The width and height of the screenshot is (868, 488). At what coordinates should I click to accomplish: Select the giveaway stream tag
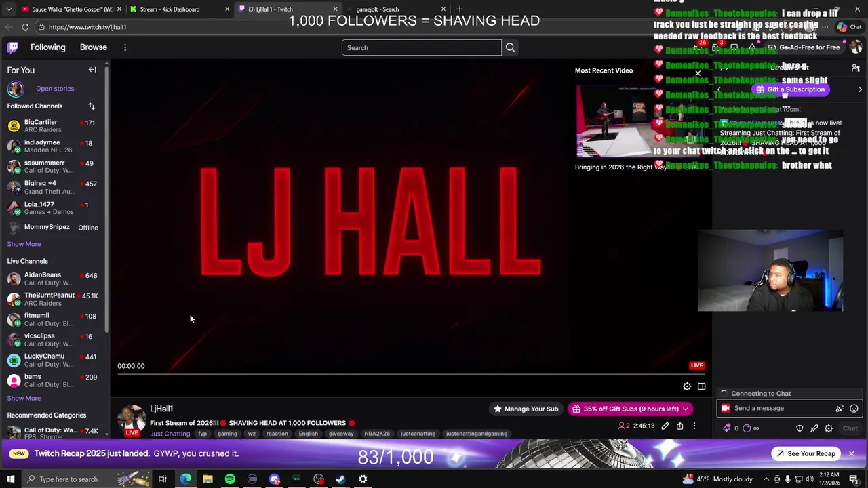click(x=341, y=434)
